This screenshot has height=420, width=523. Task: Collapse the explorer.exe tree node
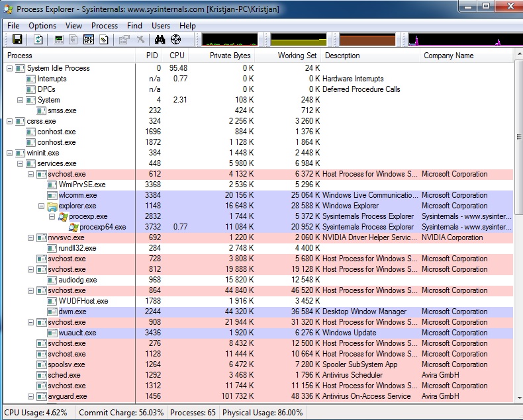(x=41, y=206)
